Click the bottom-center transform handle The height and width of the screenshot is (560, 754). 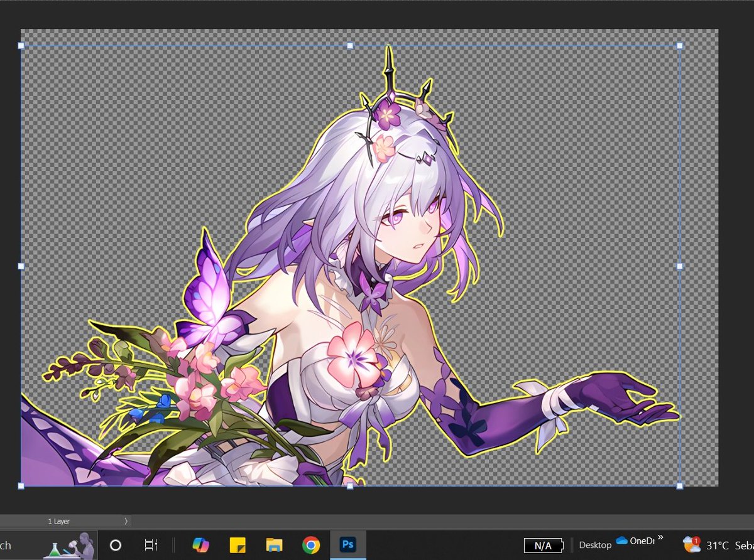tap(350, 485)
